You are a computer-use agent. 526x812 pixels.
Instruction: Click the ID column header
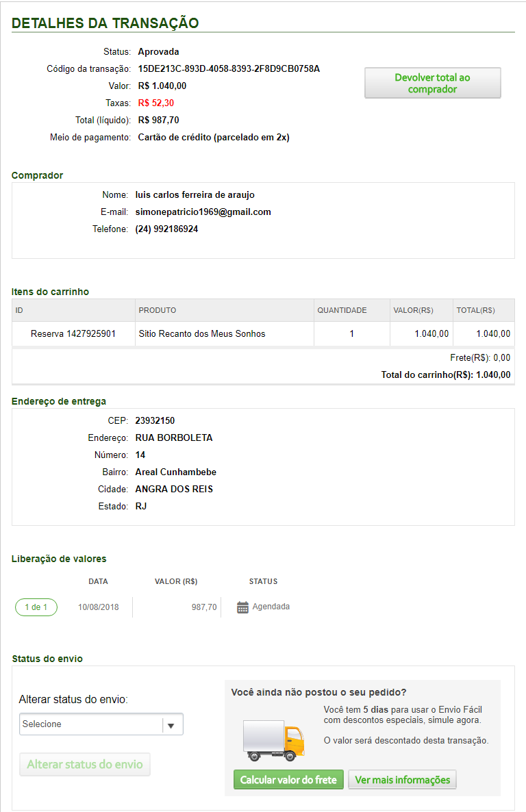pos(20,310)
